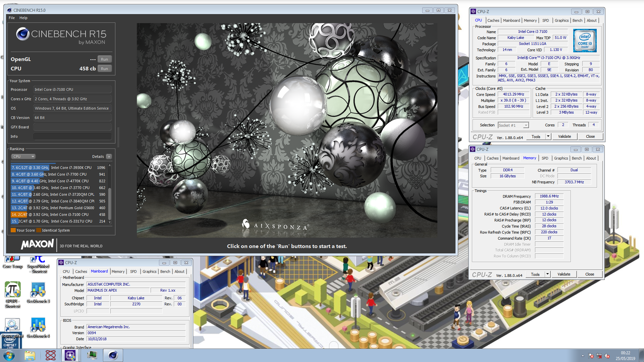Screen dimensions: 644x362
Task: Open the Tools dropdown arrow in CPU-Z Memory window
Action: click(547, 274)
